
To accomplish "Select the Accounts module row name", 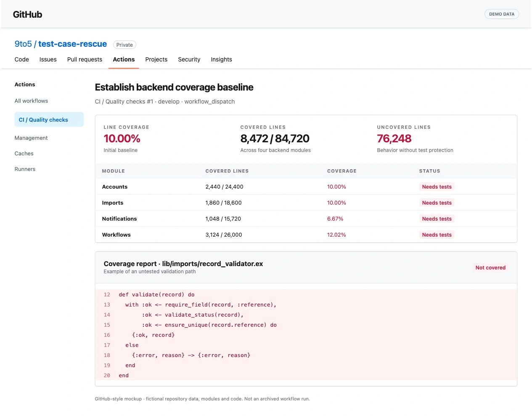I will tap(115, 187).
